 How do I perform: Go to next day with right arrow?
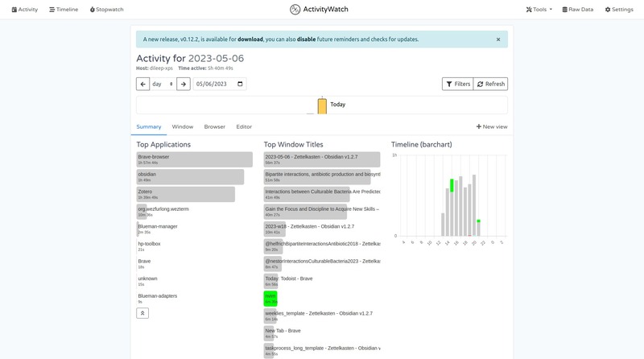[x=184, y=84]
